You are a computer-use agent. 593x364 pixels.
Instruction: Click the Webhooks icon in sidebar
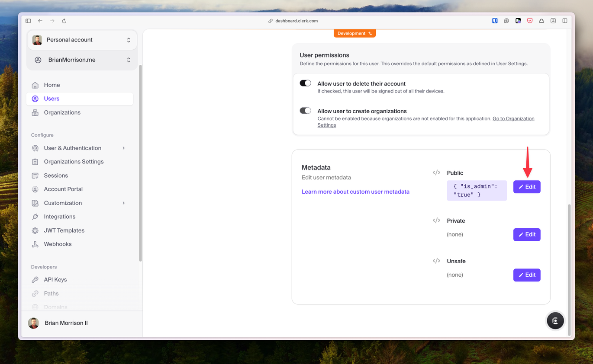coord(35,244)
